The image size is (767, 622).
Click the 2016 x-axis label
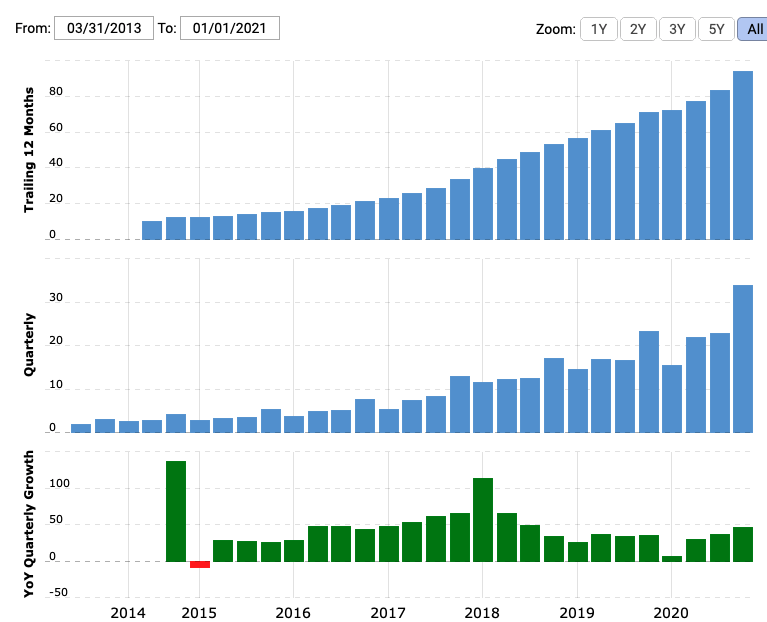point(293,613)
